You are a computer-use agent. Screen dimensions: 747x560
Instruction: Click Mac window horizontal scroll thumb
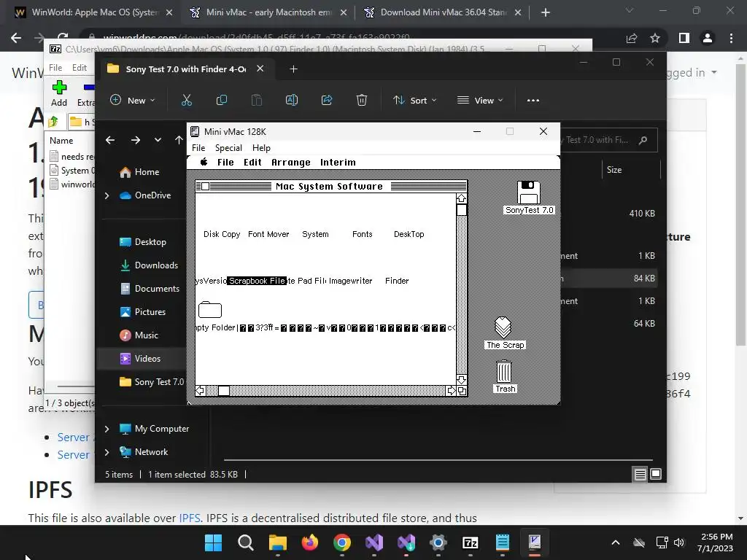pos(224,391)
